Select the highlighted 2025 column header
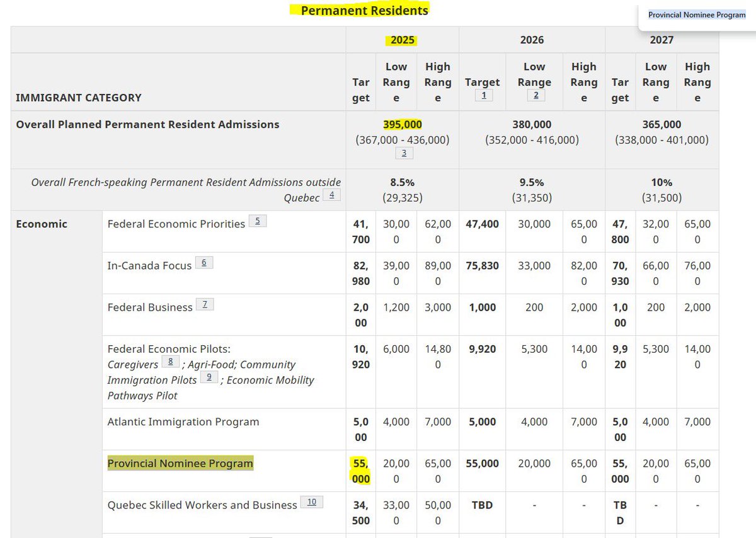 coord(402,39)
